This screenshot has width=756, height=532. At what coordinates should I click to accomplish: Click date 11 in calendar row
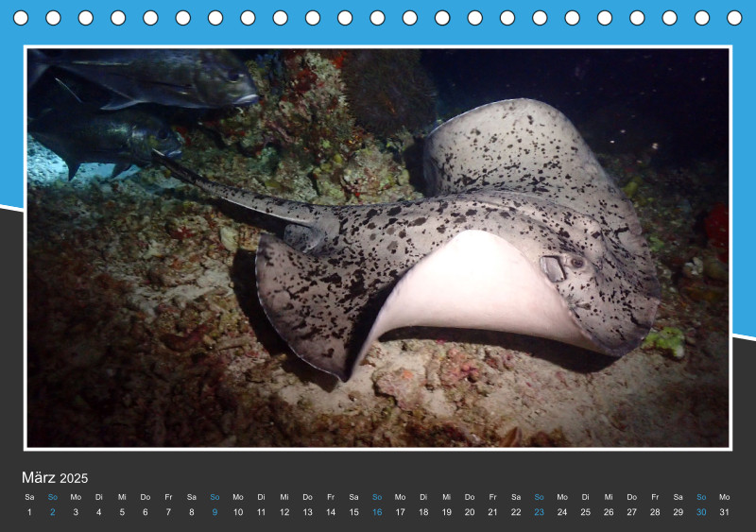click(x=261, y=512)
